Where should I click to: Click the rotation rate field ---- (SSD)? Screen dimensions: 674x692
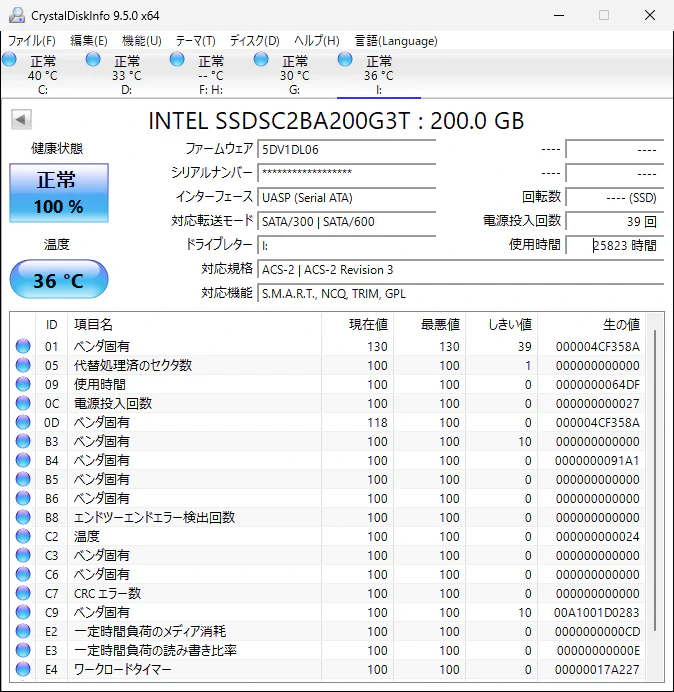click(x=614, y=197)
